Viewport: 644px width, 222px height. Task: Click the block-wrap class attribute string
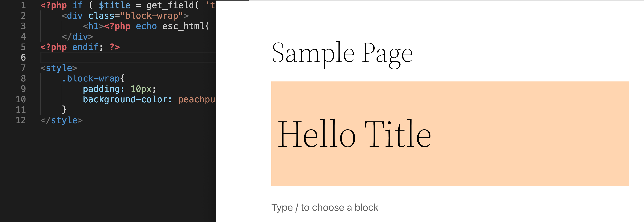click(152, 16)
